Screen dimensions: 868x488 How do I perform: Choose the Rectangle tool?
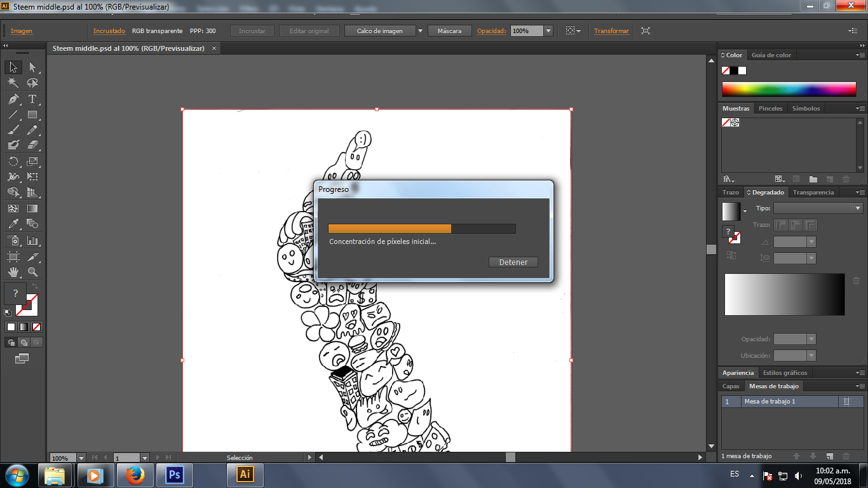32,115
